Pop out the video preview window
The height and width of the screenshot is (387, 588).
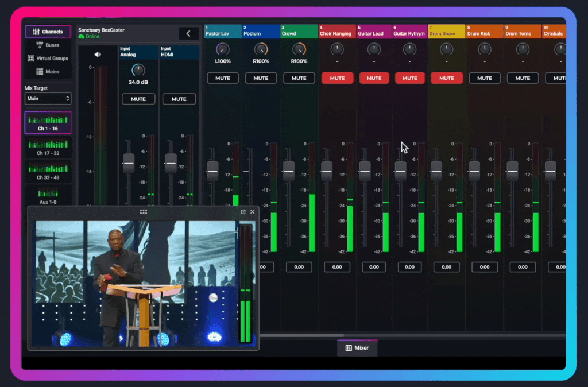point(243,212)
